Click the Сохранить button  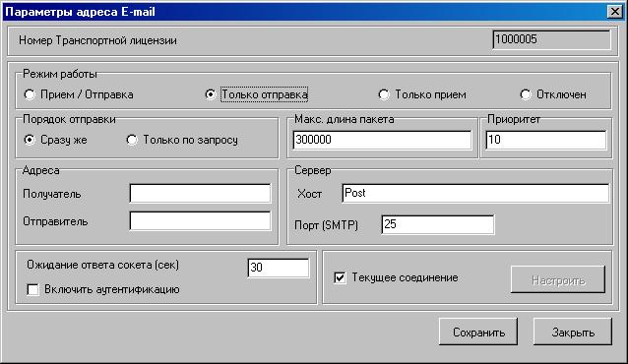478,332
